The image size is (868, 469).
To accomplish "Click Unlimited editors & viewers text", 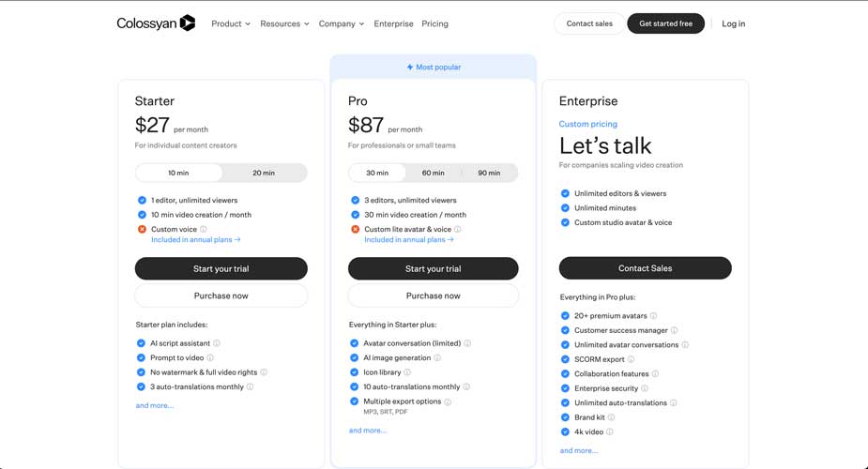I will 620,193.
